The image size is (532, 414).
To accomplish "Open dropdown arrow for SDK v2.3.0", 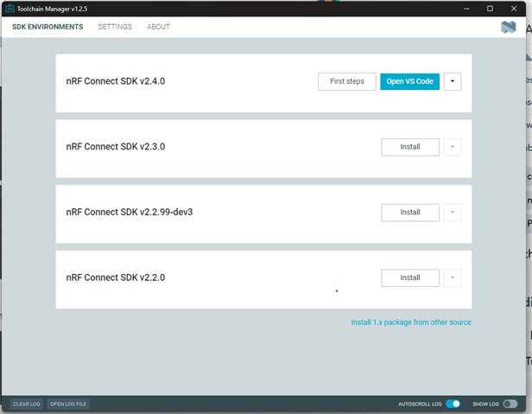I will coord(453,147).
